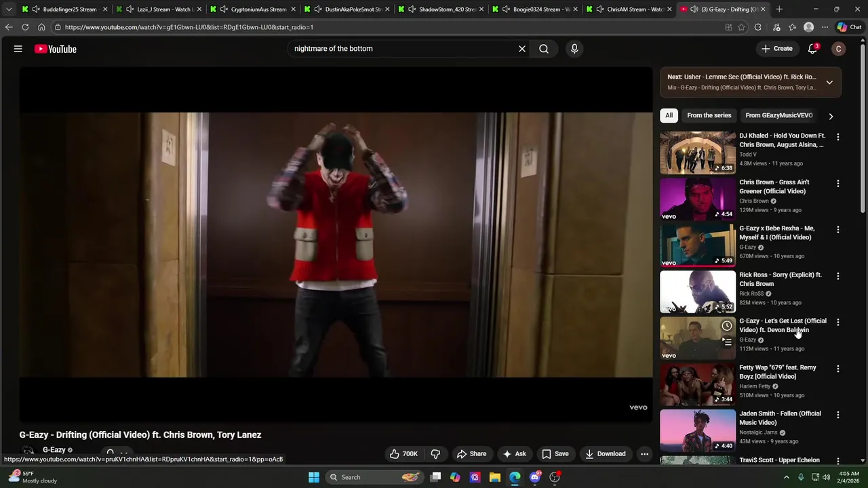Click the address bar URL
Image resolution: width=868 pixels, height=488 pixels.
(189, 27)
